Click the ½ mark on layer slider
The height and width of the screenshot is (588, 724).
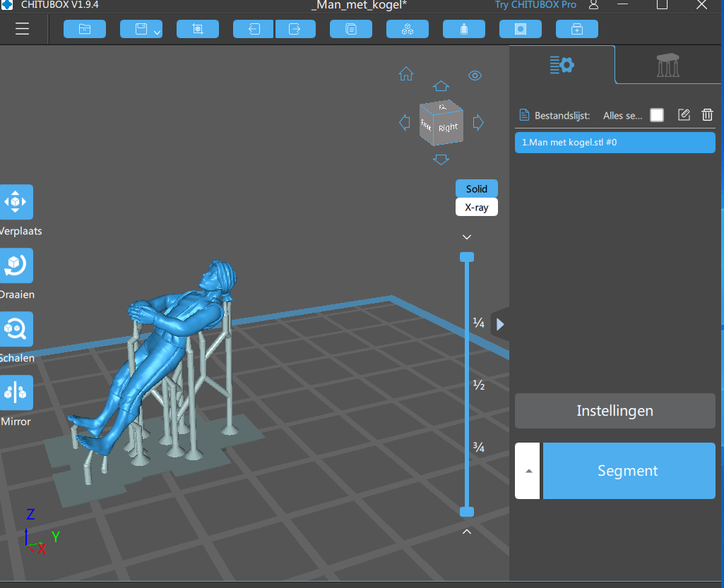(479, 385)
